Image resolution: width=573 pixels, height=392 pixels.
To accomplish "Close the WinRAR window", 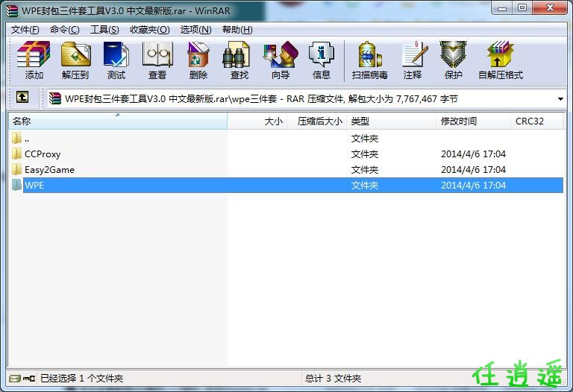I will pyautogui.click(x=551, y=7).
